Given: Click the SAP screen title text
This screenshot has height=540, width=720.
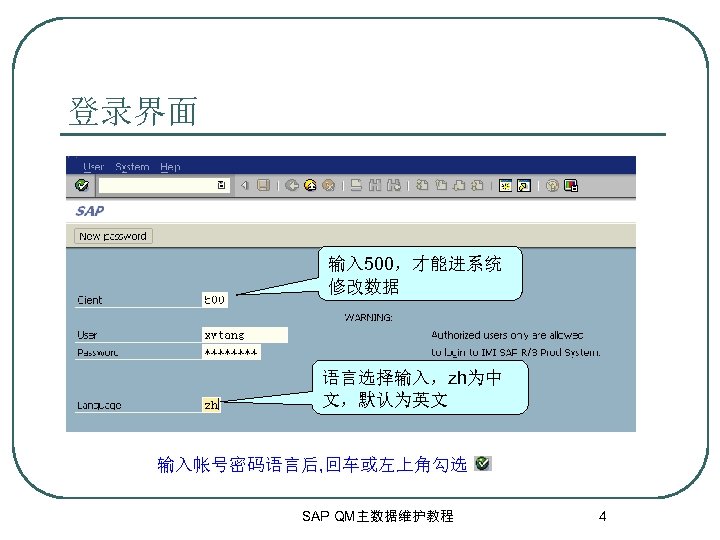Looking at the screenshot, I should click(x=90, y=211).
